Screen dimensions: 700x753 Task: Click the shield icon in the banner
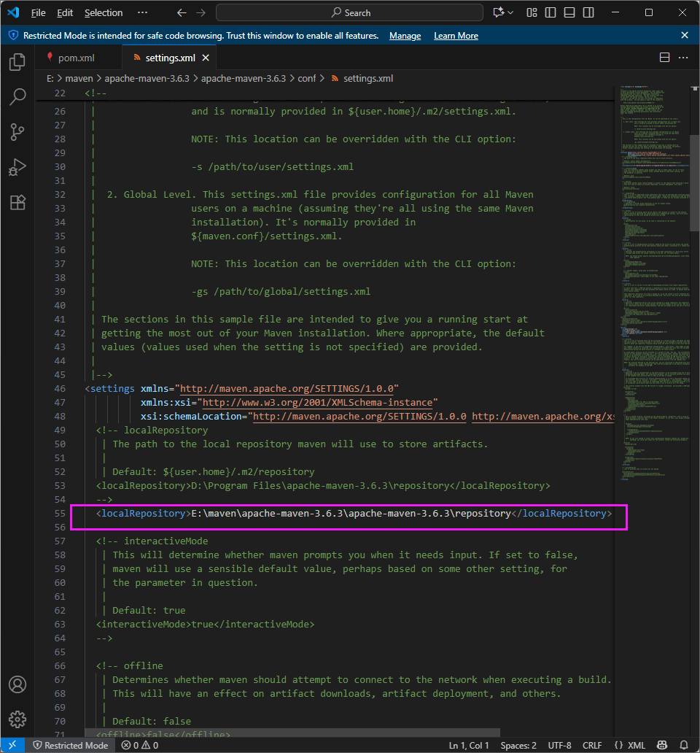pyautogui.click(x=13, y=35)
